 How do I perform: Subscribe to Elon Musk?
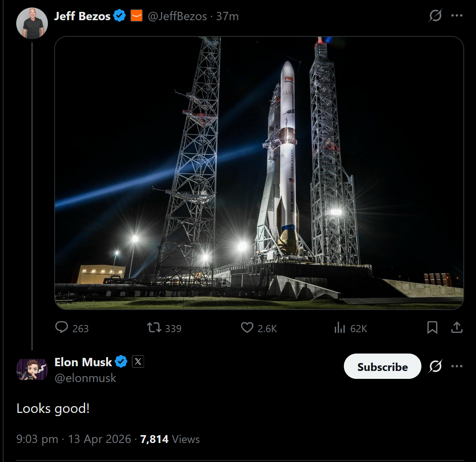pyautogui.click(x=382, y=367)
